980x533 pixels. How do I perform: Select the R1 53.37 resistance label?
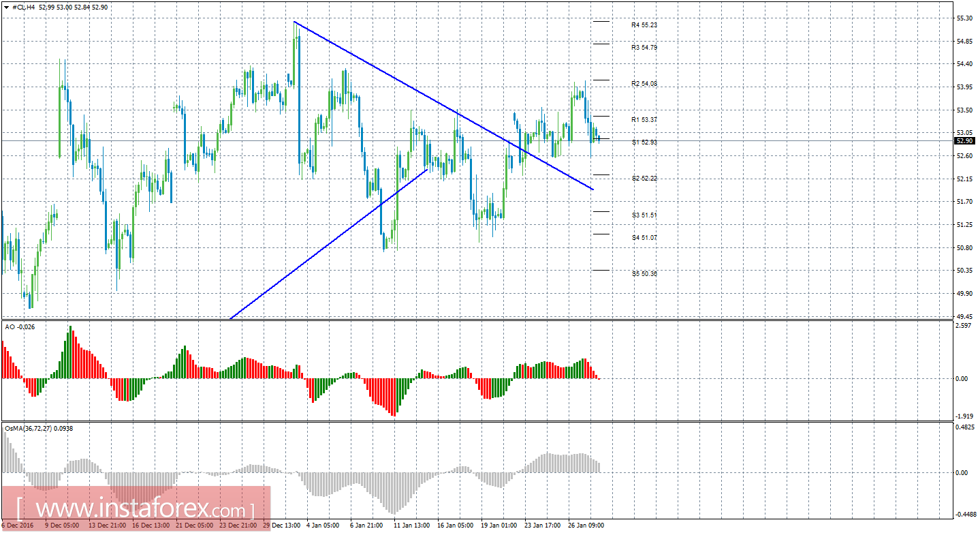click(x=644, y=120)
